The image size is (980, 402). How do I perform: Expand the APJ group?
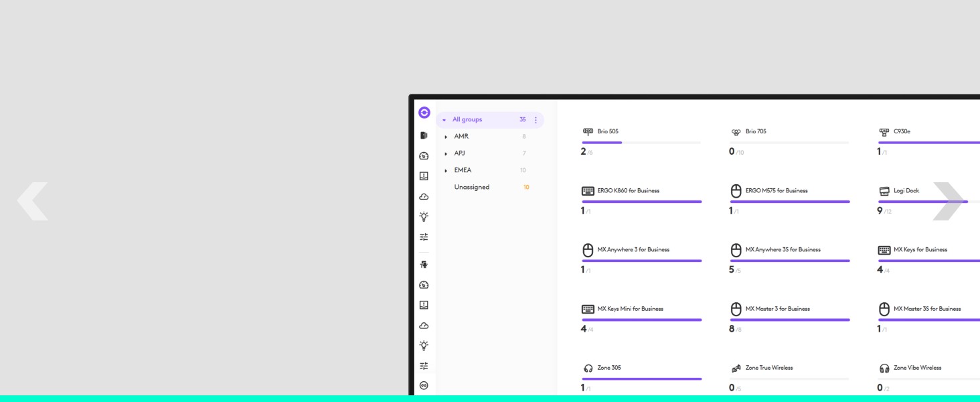[446, 153]
